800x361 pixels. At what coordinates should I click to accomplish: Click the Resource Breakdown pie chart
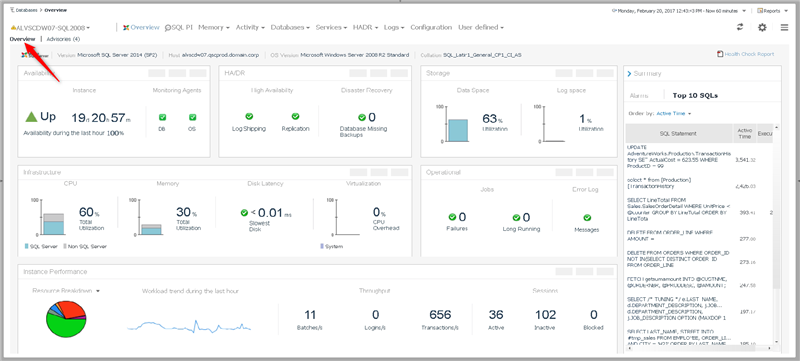pos(65,319)
